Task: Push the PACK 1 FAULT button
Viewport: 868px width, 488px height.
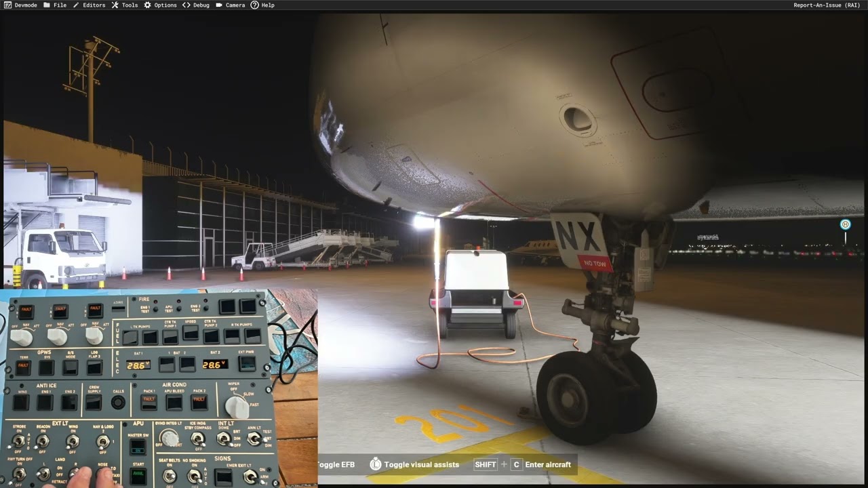Action: (149, 403)
